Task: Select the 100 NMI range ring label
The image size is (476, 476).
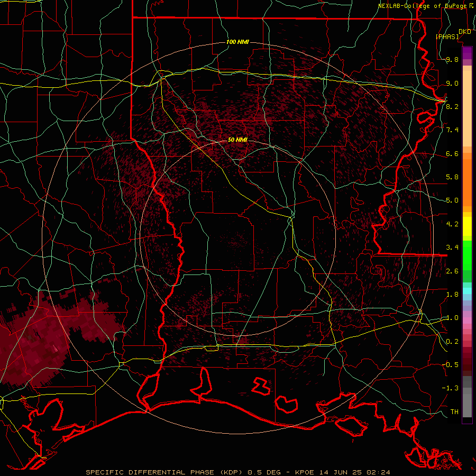Action: (237, 42)
